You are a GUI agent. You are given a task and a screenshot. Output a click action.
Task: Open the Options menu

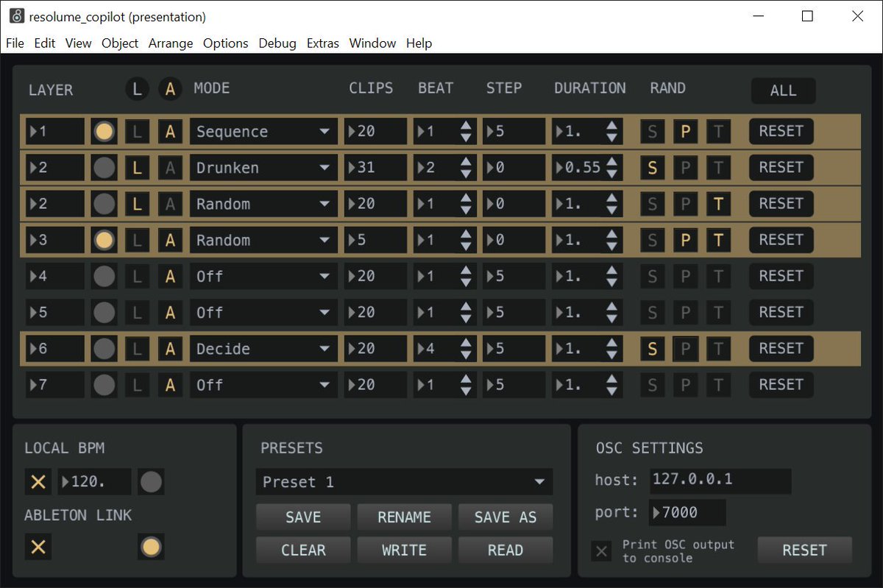225,43
